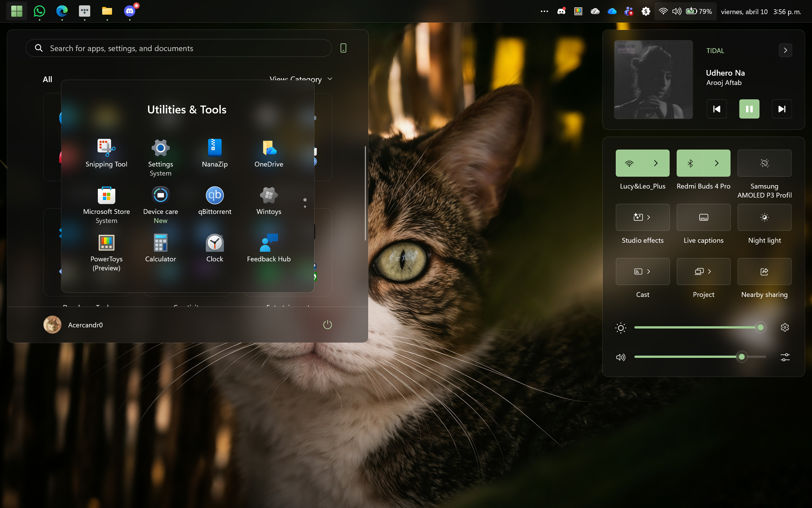The image size is (812, 508).
Task: Click the blue OneDrive tray icon
Action: (612, 11)
